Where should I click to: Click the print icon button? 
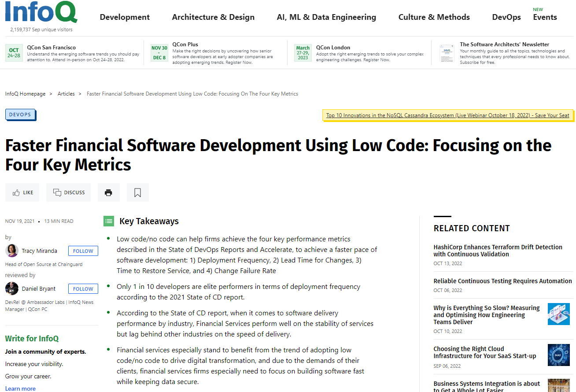pos(109,192)
